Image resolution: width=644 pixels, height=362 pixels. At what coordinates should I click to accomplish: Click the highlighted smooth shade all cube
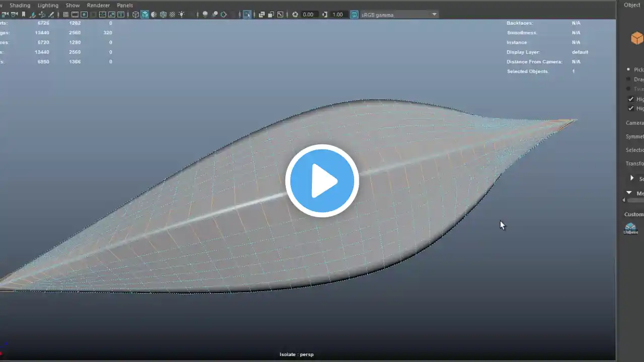tap(144, 15)
